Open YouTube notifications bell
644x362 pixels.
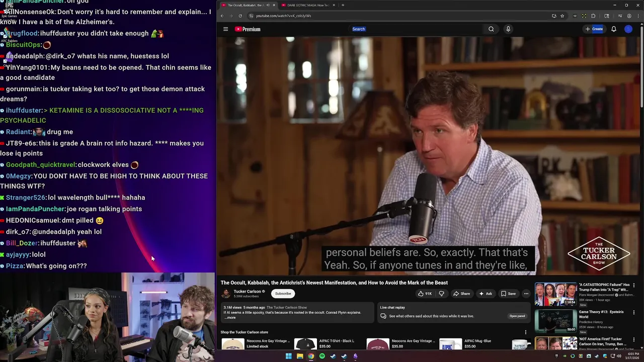click(x=614, y=29)
